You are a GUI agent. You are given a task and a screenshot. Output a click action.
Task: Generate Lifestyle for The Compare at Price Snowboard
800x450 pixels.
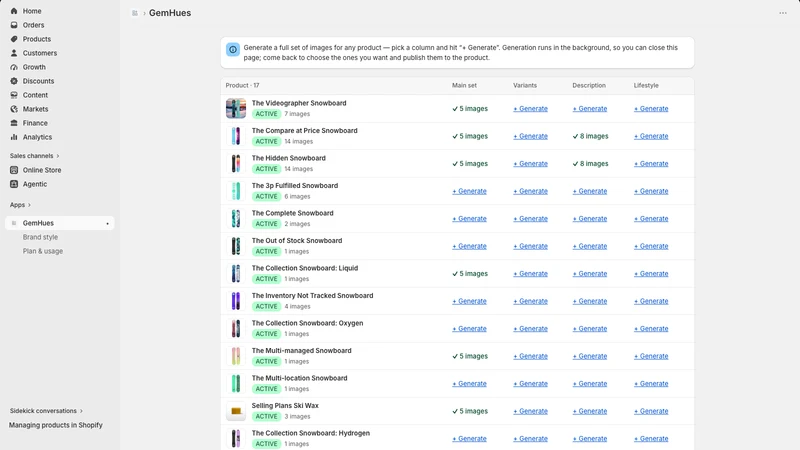click(651, 136)
